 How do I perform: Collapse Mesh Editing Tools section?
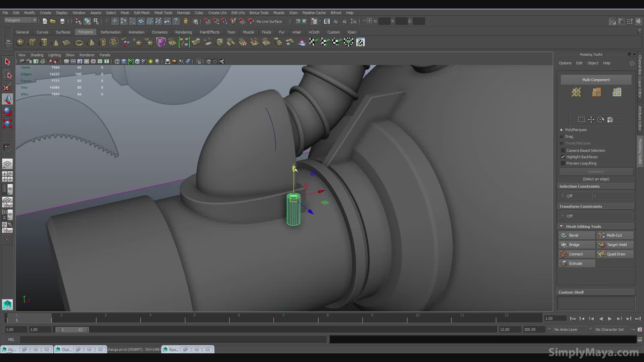tap(561, 226)
